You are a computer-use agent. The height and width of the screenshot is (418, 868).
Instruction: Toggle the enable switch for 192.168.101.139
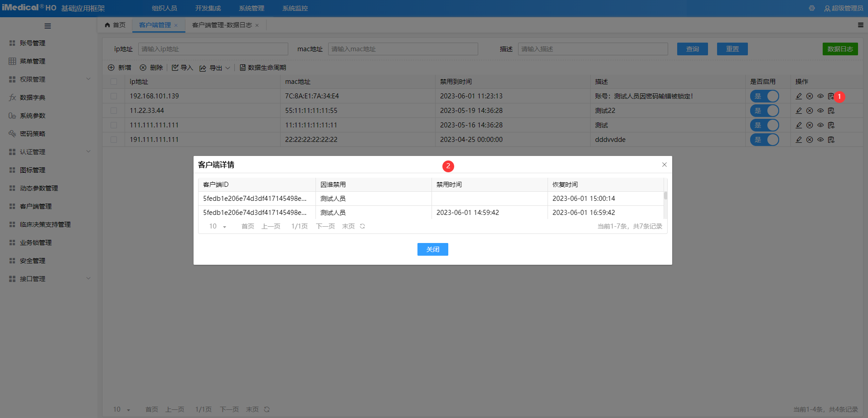pos(764,96)
